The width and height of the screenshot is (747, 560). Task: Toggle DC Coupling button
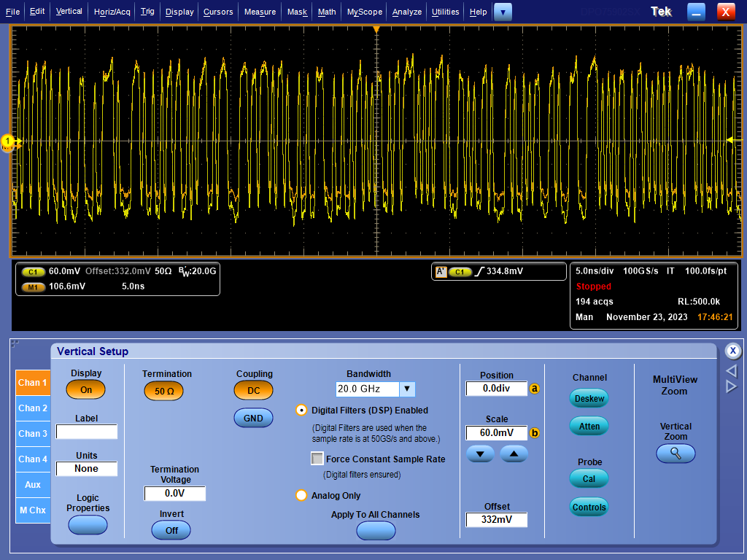253,391
